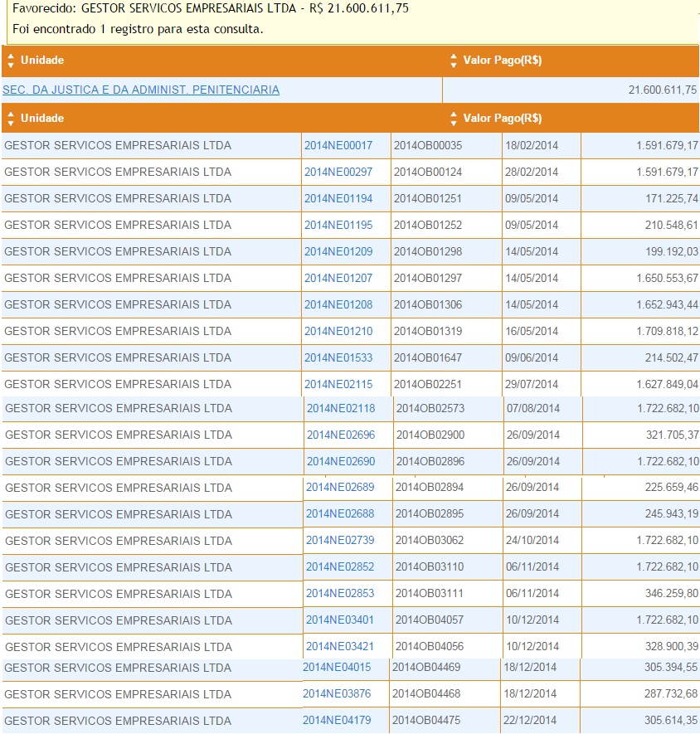Click the Valor Pago(R$) label in the second header
700x734 pixels.
point(503,118)
